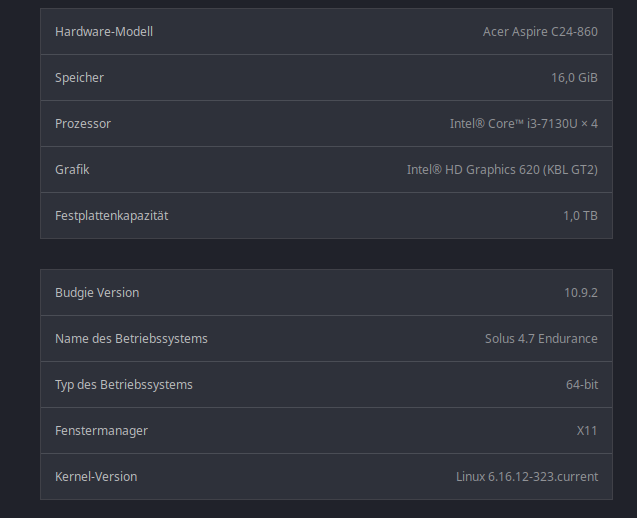The height and width of the screenshot is (518, 637).
Task: Click the Grafik label
Action: [x=72, y=169]
